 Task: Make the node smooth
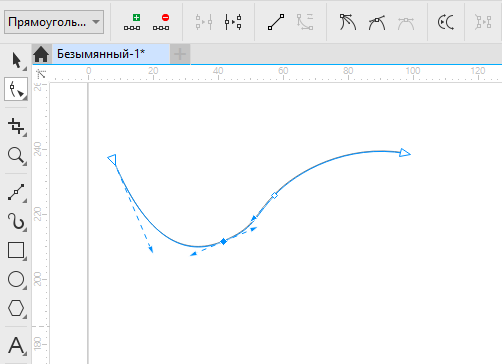(377, 22)
